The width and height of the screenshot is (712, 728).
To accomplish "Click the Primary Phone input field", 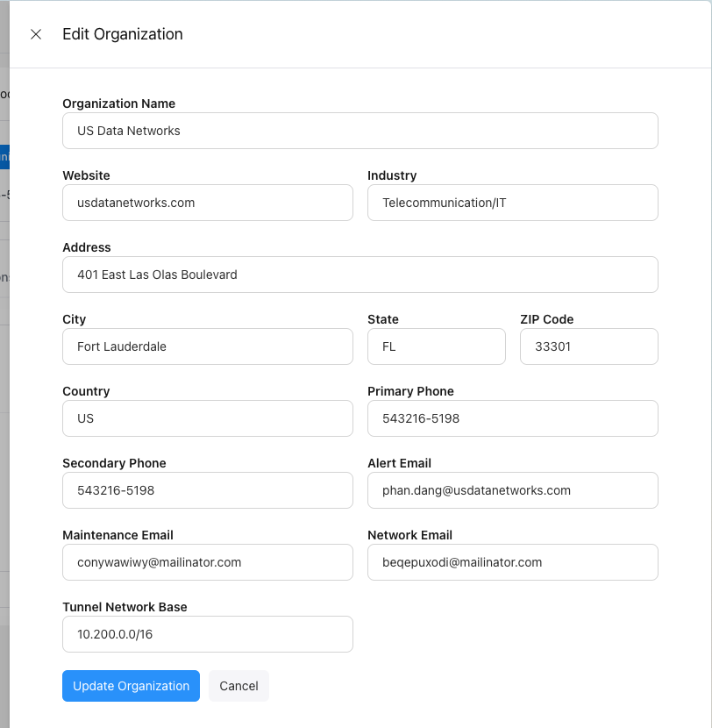I will [x=512, y=418].
